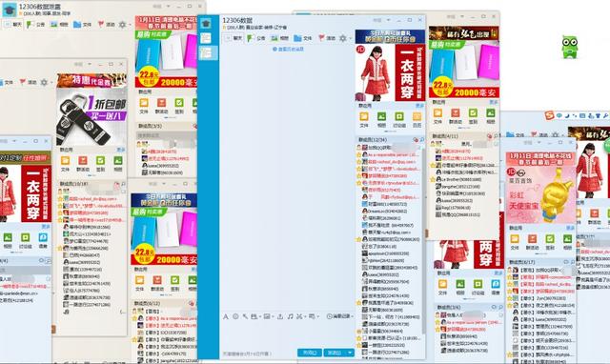The image size is (610, 364).
Task: Open 消息记录 message history button
Action: coord(338,316)
